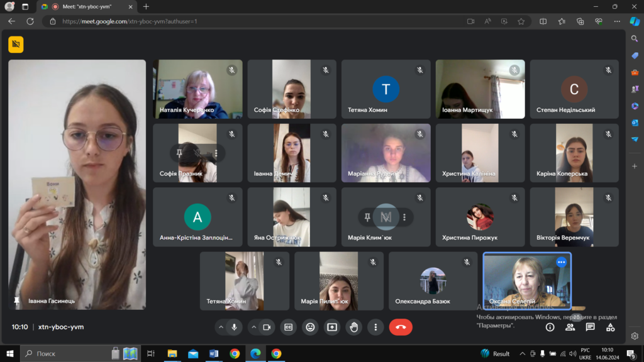Open the emoji reactions button
Viewport: 644px width, 362px height.
pos(310,327)
